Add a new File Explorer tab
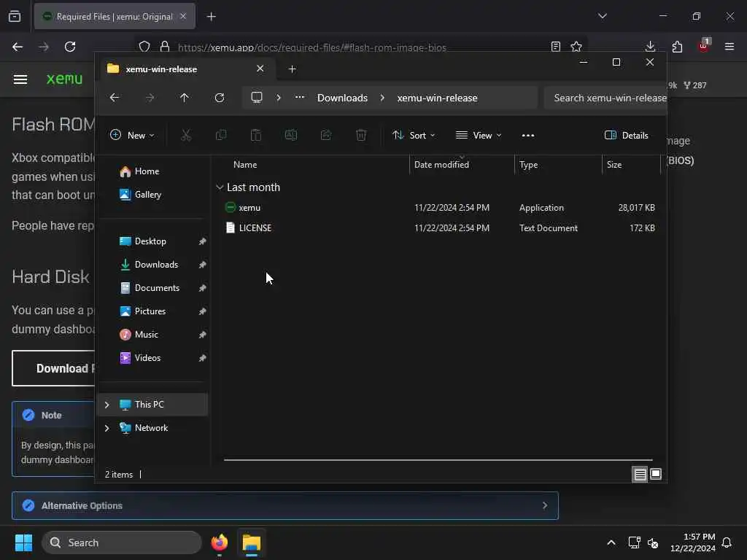Image resolution: width=747 pixels, height=560 pixels. click(292, 69)
